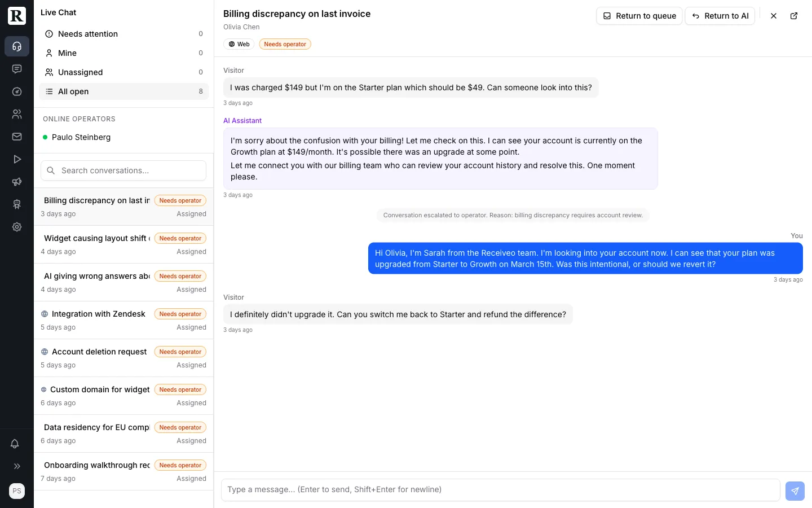Switch to the Unassigned conversations view
The height and width of the screenshot is (508, 812).
point(80,72)
